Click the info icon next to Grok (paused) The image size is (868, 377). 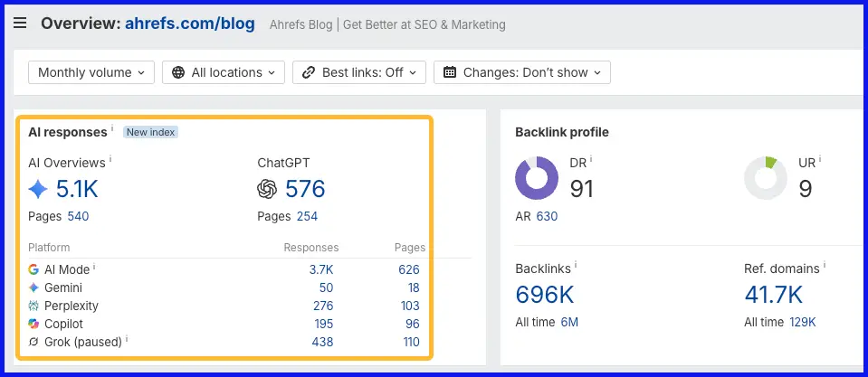pyautogui.click(x=126, y=338)
